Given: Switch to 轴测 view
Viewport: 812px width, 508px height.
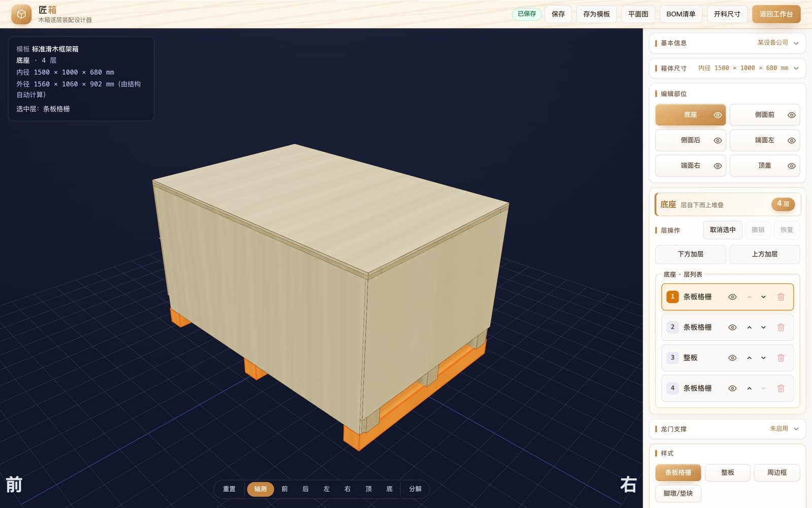Looking at the screenshot, I should click(x=260, y=489).
